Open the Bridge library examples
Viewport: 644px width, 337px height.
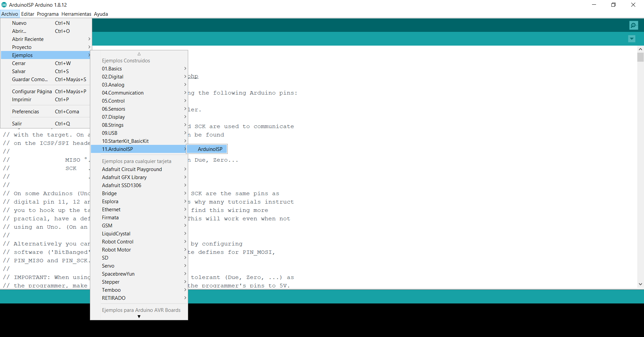tap(139, 193)
